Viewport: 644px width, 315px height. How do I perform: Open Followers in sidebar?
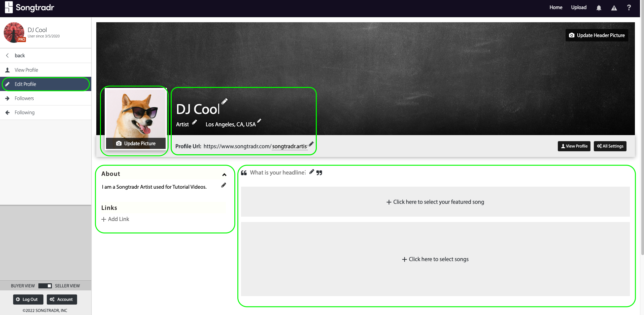(x=46, y=98)
